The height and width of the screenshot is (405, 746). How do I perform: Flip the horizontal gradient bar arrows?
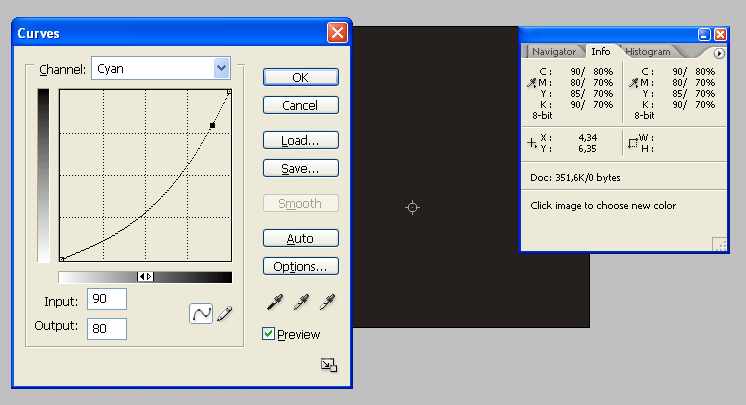tap(145, 277)
